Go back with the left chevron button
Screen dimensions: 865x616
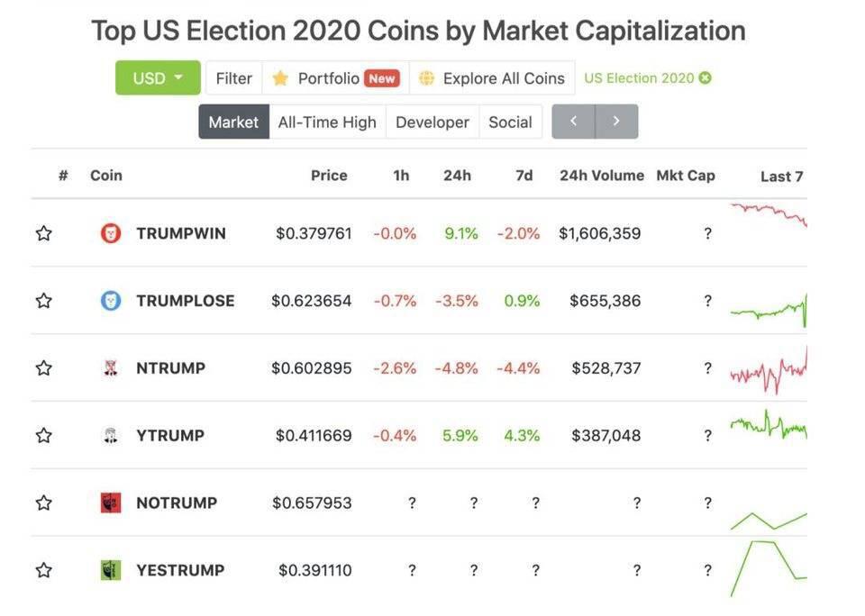(x=574, y=122)
